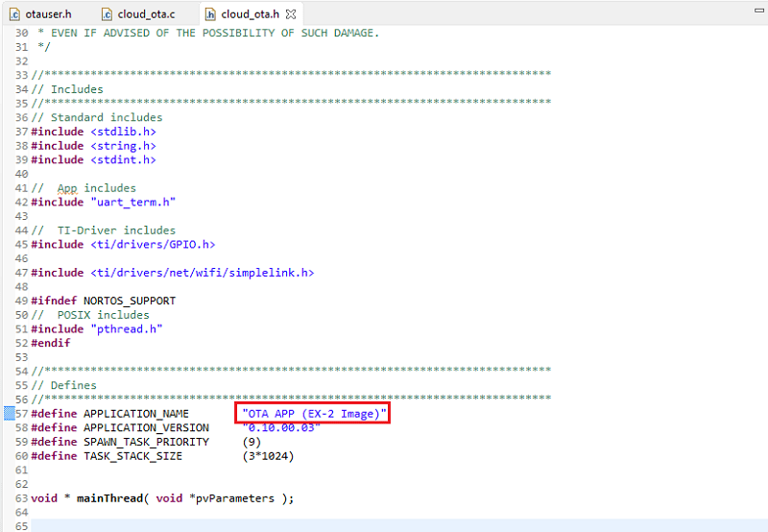This screenshot has width=768, height=532.
Task: Click the cloud_ota.h header file icon
Action: [x=210, y=14]
